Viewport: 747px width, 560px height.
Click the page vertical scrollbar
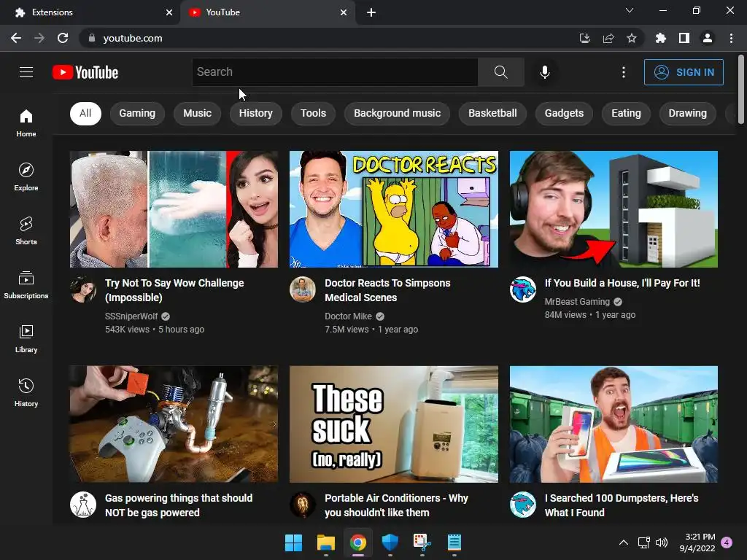741,90
